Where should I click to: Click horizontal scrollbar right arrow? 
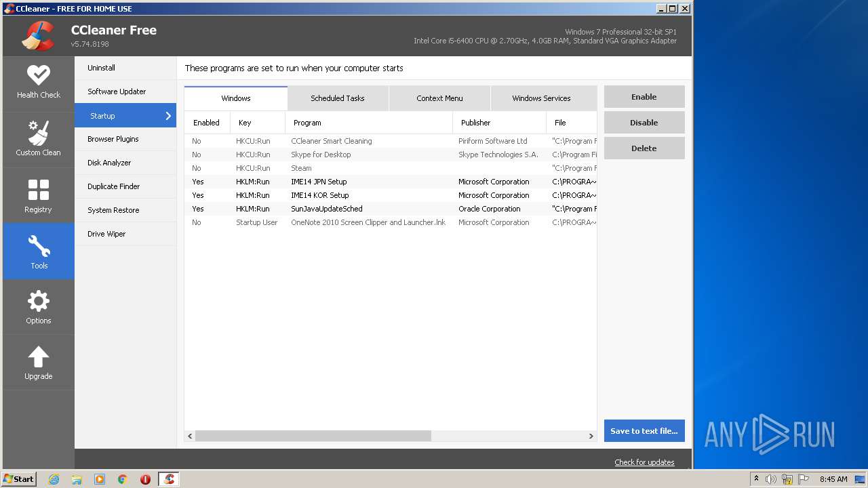coord(591,436)
